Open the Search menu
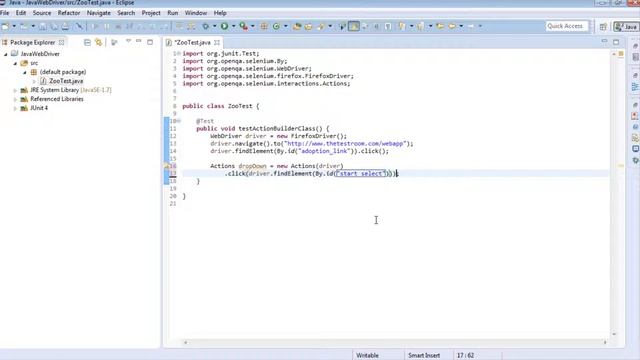This screenshot has height=360, width=640. [126, 13]
